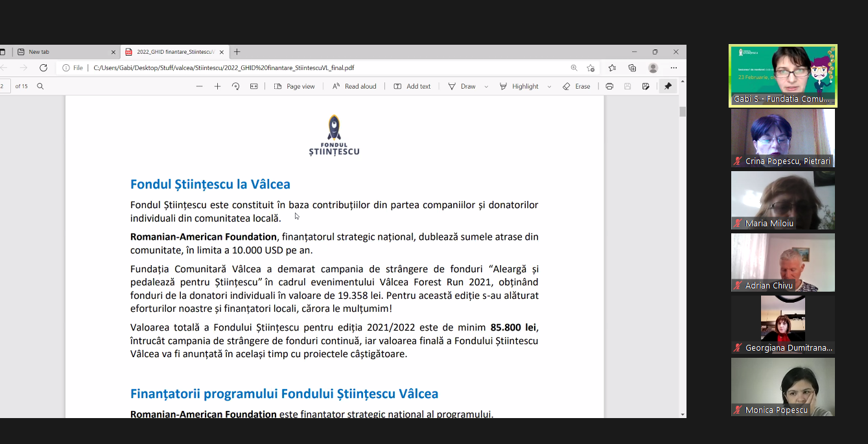The width and height of the screenshot is (868, 444).
Task: Click muted mic icon beside Adrian Chivu
Action: pyautogui.click(x=738, y=285)
